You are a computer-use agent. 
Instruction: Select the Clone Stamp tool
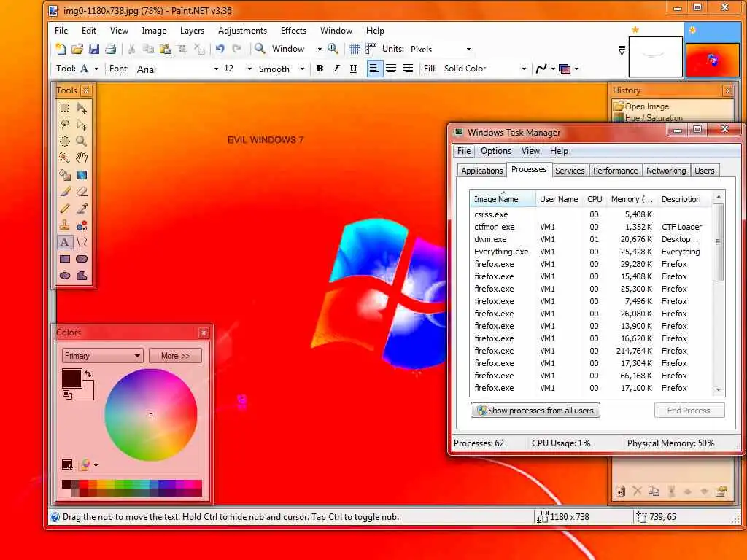pos(65,225)
